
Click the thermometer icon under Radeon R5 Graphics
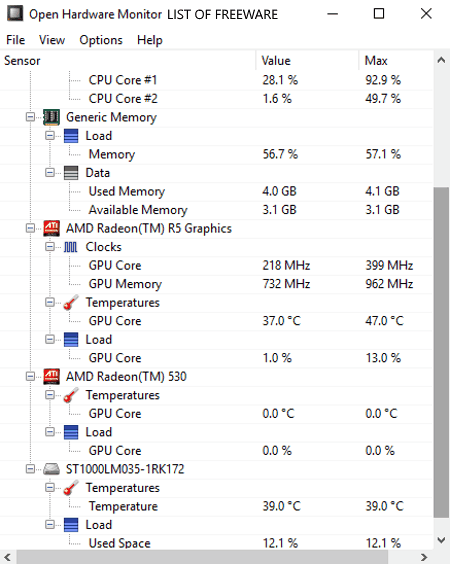[x=71, y=303]
